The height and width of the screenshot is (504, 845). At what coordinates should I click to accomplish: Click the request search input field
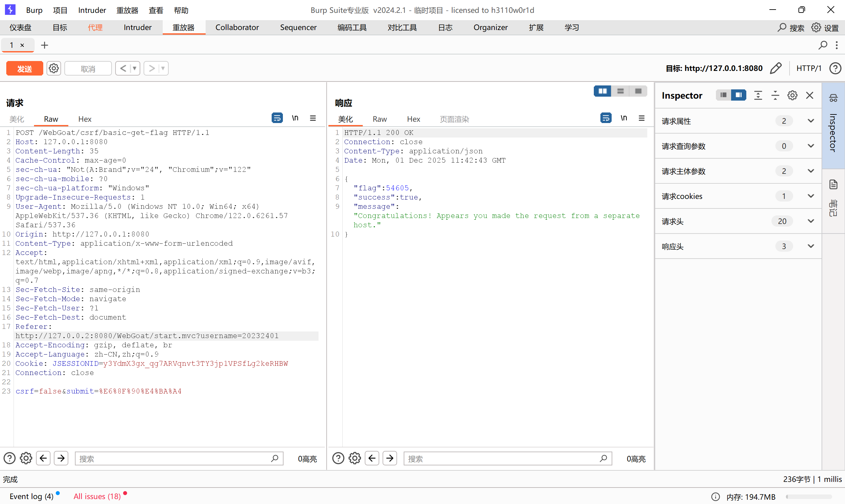[x=173, y=458]
